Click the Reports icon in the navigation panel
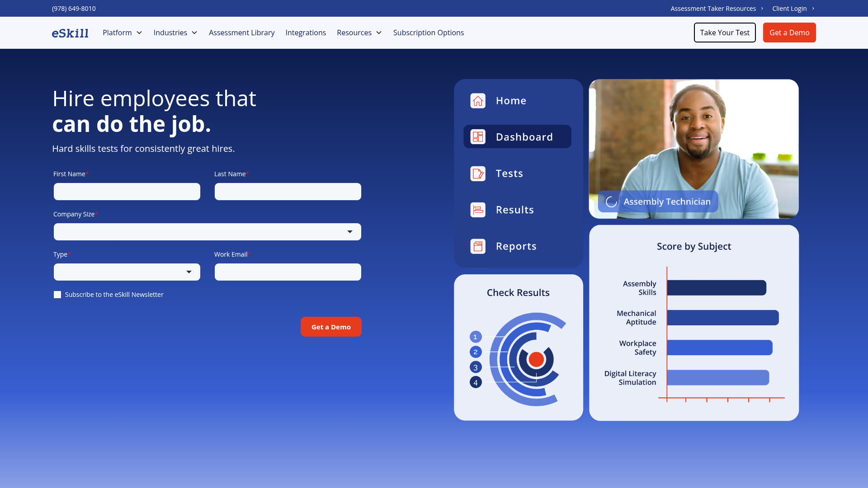Viewport: 868px width, 488px height. [477, 246]
